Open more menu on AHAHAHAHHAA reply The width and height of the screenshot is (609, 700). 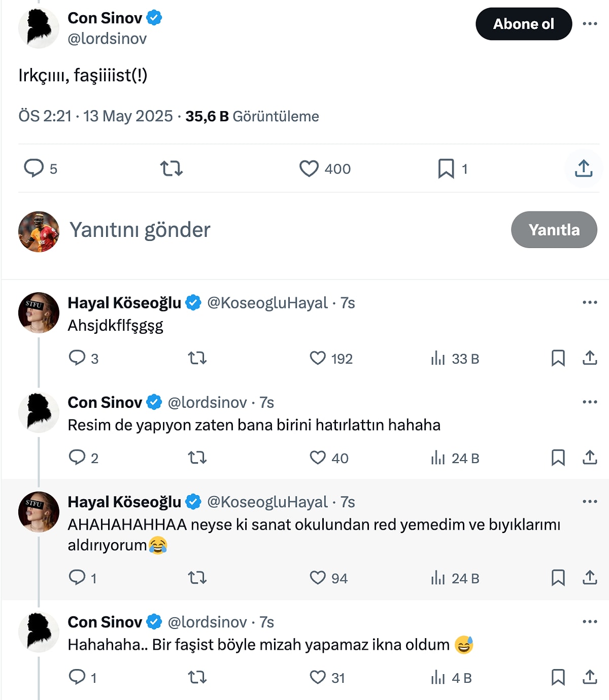(590, 502)
